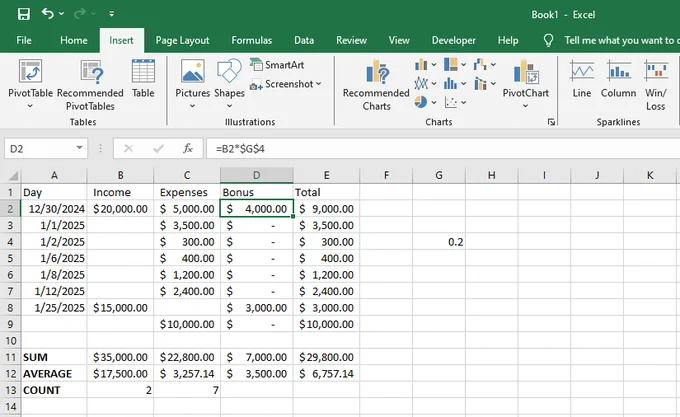Image resolution: width=680 pixels, height=417 pixels.
Task: Select cell with $20,000.00 income
Action: (121, 208)
